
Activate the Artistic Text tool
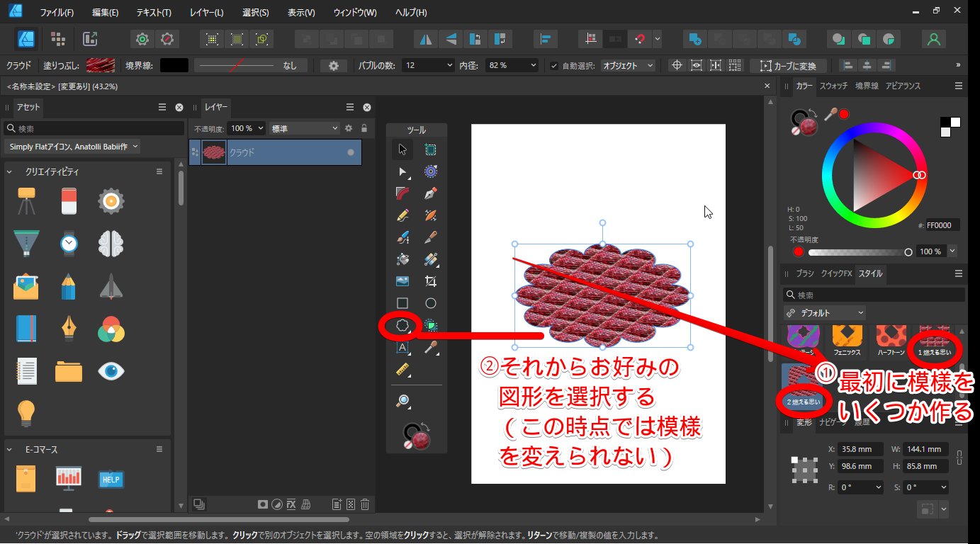click(402, 348)
